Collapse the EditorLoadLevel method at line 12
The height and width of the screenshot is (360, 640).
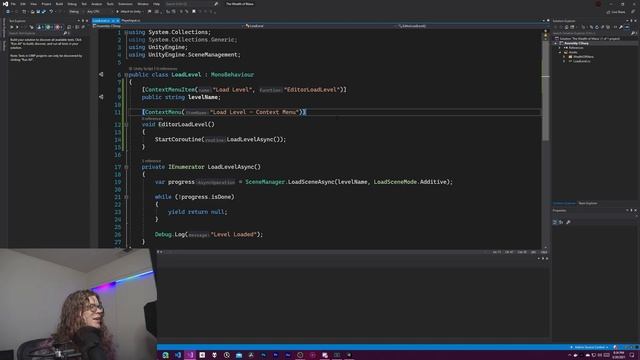pos(126,124)
